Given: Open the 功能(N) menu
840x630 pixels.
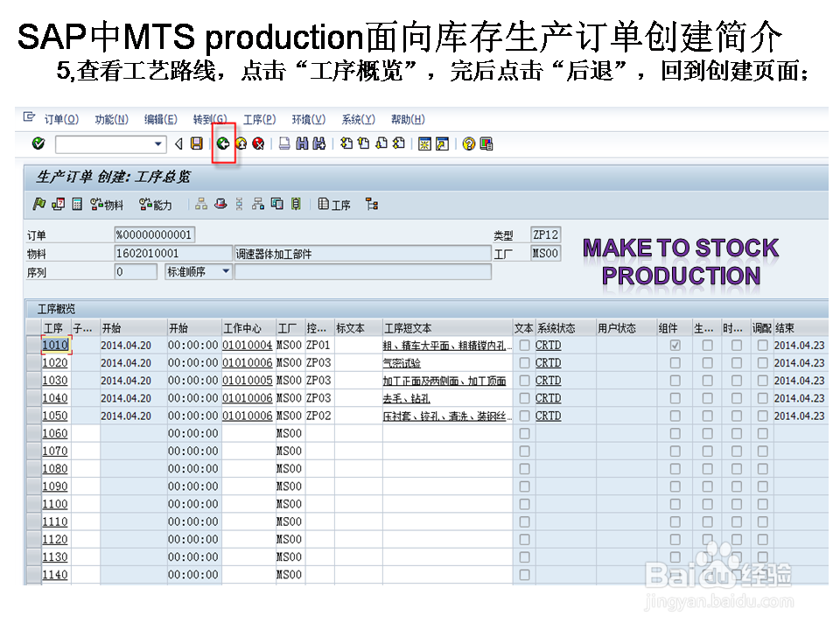Looking at the screenshot, I should tap(111, 119).
